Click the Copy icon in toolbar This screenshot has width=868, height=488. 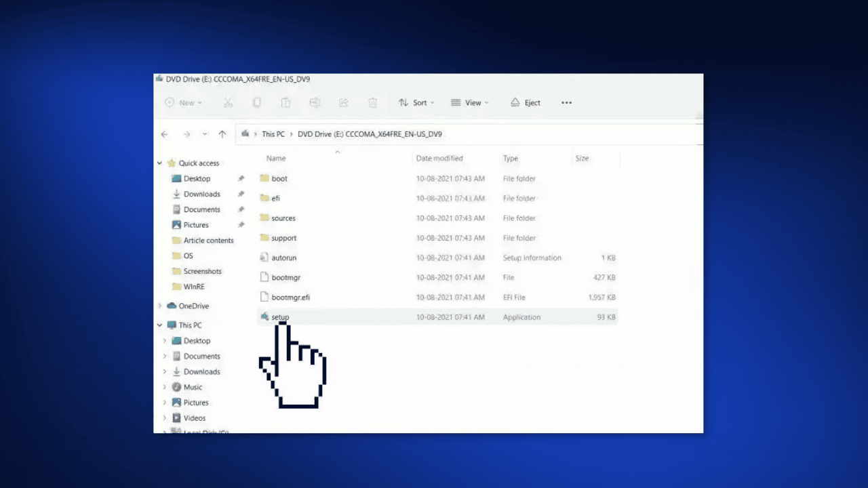pos(257,102)
